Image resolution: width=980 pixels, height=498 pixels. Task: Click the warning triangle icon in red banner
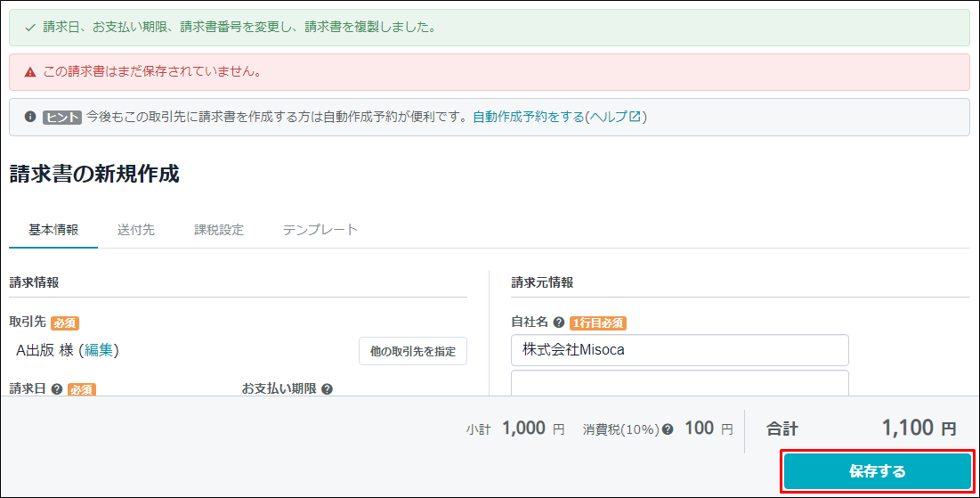coord(30,72)
